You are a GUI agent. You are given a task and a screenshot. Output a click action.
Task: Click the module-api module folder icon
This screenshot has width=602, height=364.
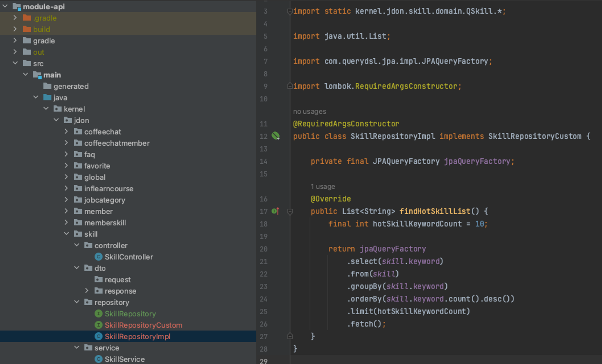point(17,7)
